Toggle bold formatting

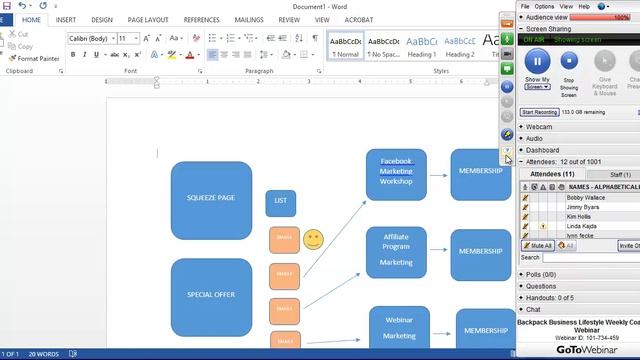73,54
